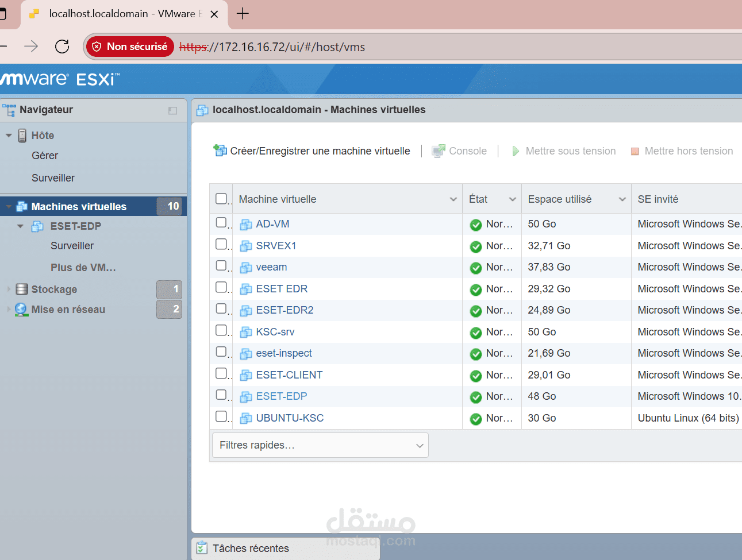742x560 pixels.
Task: Click the Tâches récentes checklist icon
Action: (202, 548)
